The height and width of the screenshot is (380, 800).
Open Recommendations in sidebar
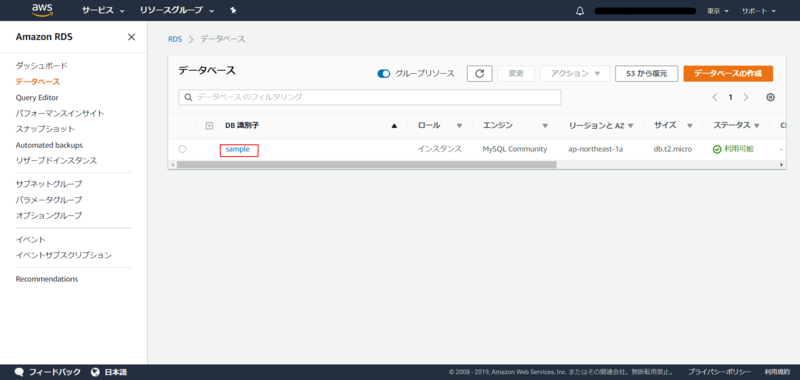click(x=46, y=279)
